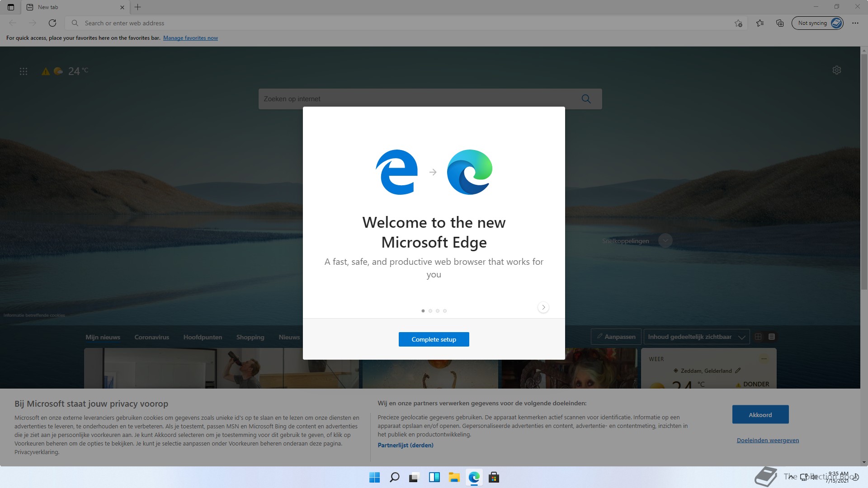This screenshot has width=868, height=488.
Task: Open the Doeleinden weergeven link
Action: [x=768, y=440]
